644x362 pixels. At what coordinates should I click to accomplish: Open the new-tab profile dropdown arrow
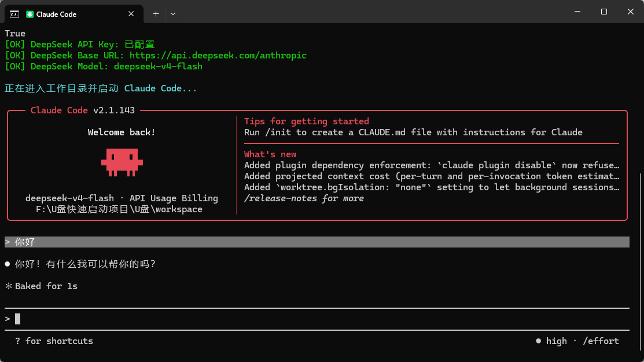tap(173, 14)
